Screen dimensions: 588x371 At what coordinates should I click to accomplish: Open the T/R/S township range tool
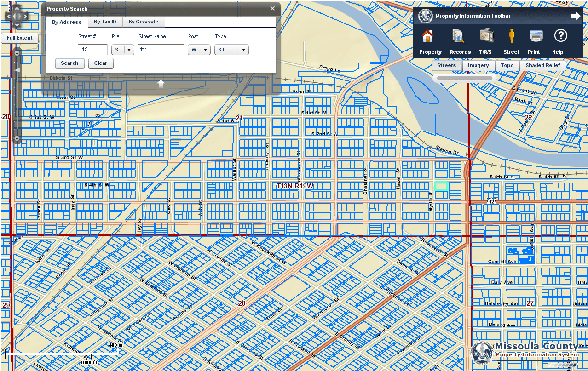486,41
